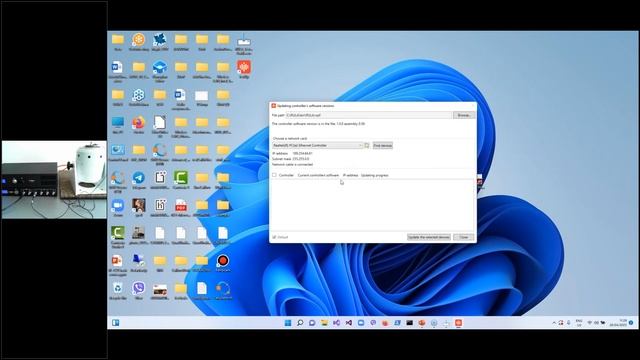Click the Browse button next to file path

tap(464, 116)
